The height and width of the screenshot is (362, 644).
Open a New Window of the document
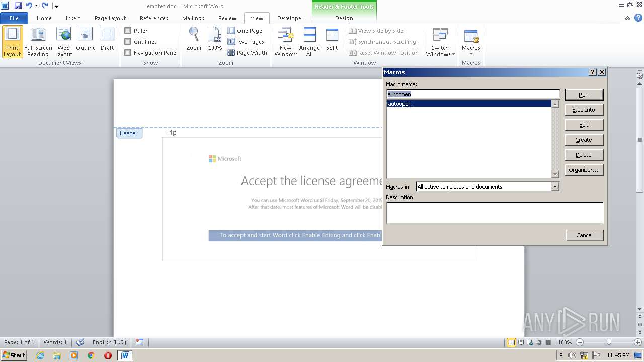point(285,42)
